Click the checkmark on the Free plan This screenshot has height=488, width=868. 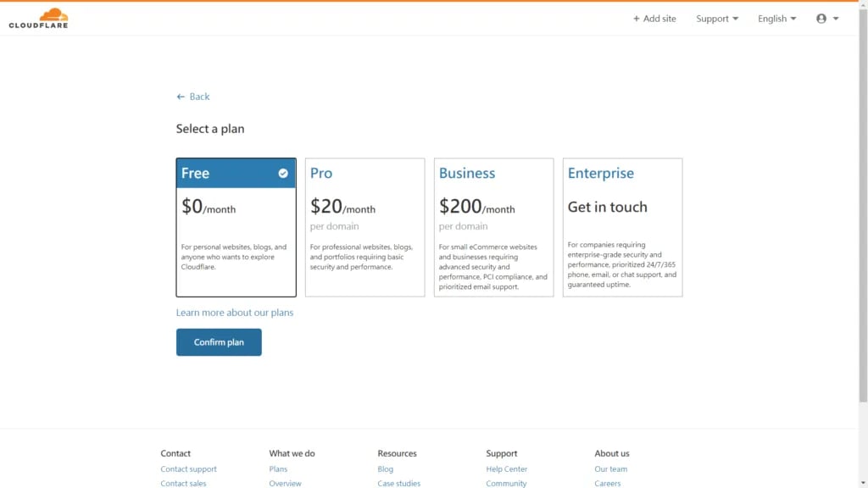tap(283, 173)
